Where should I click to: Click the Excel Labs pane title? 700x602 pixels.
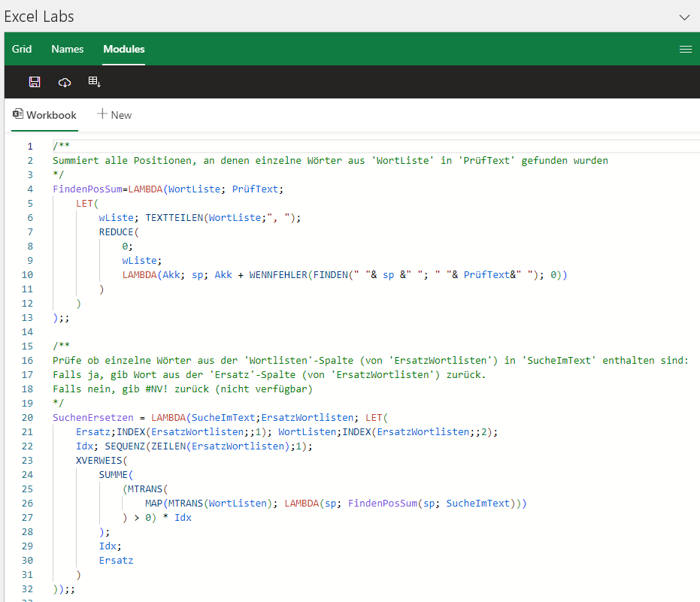click(39, 17)
